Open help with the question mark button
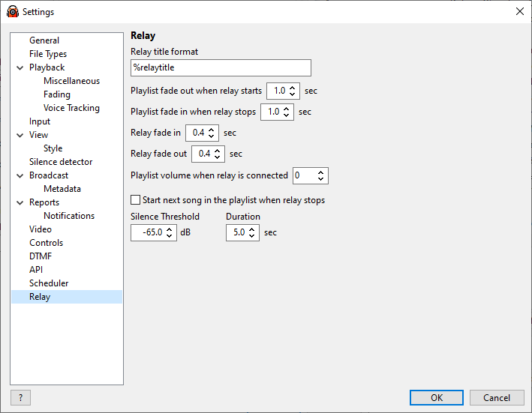Viewport: 532px width, 413px height. (21, 397)
